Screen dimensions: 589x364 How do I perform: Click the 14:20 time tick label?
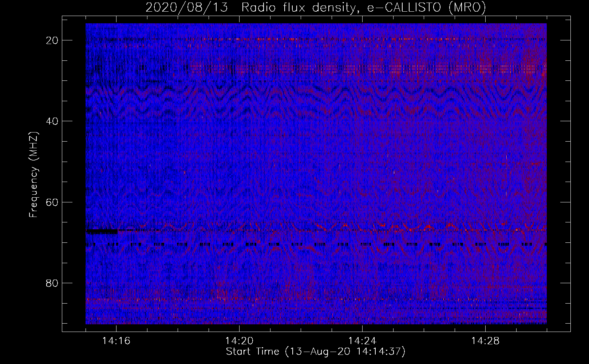239,341
